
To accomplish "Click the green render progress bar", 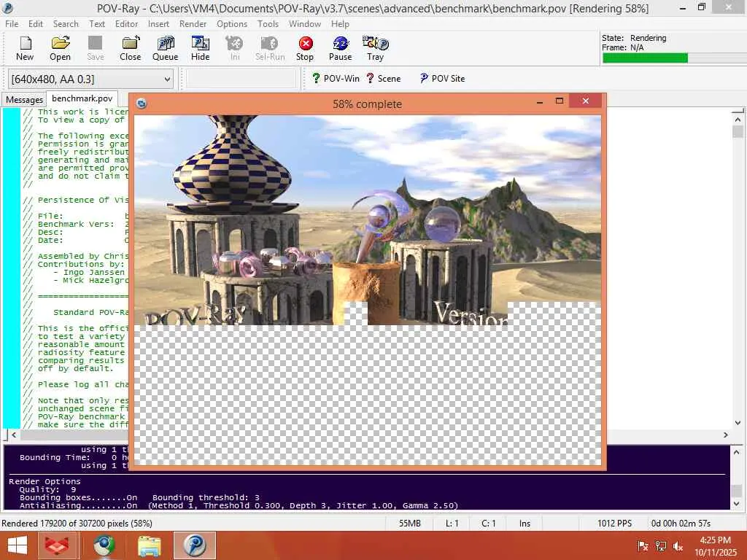I will [645, 58].
